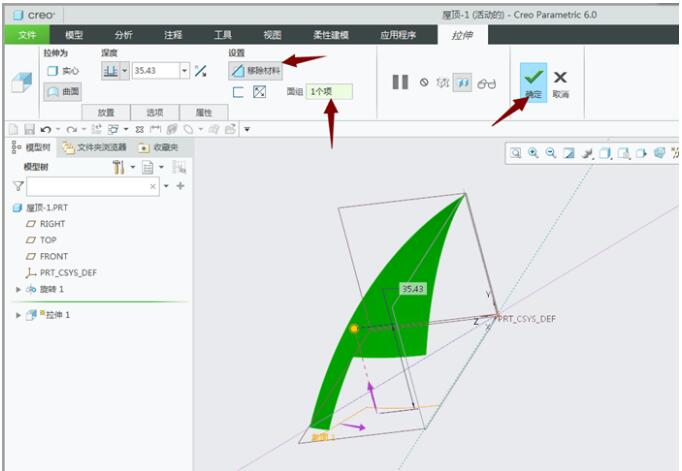682x471 pixels.
Task: Select TOP datum plane in tree
Action: [x=41, y=240]
